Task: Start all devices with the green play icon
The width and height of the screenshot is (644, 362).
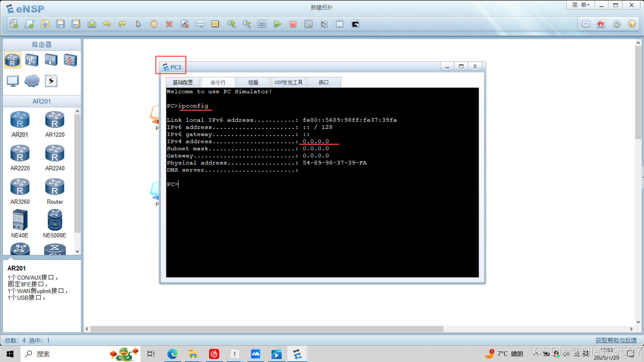Action: click(278, 24)
